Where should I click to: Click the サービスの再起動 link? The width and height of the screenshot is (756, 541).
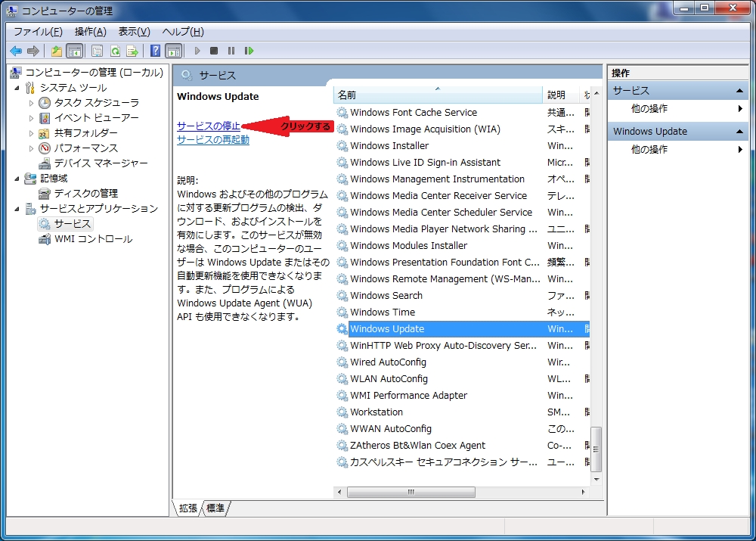pos(213,139)
